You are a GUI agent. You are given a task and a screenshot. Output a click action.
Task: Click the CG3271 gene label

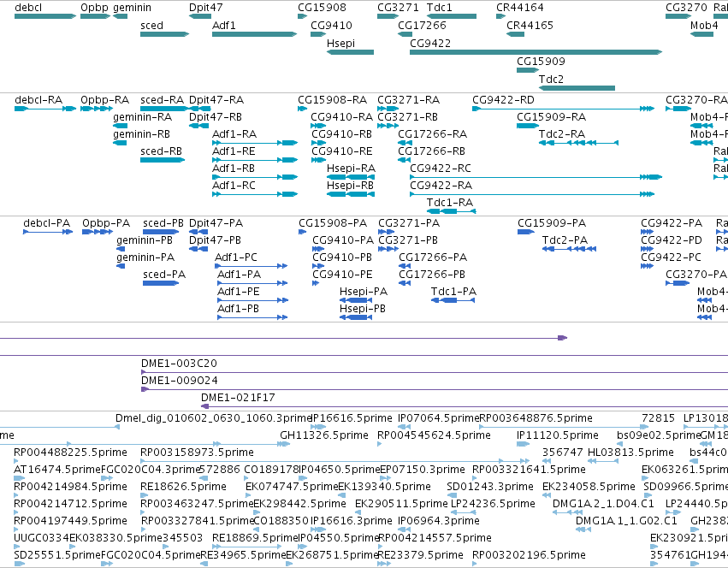tap(398, 8)
